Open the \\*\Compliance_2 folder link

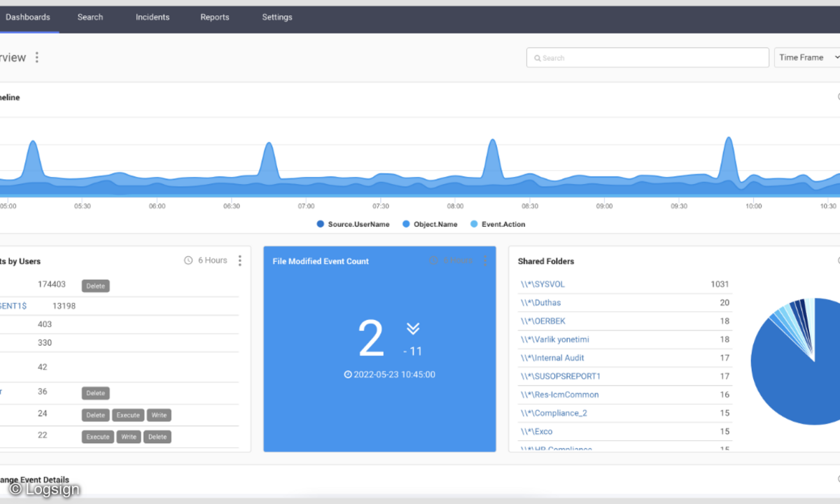[554, 413]
